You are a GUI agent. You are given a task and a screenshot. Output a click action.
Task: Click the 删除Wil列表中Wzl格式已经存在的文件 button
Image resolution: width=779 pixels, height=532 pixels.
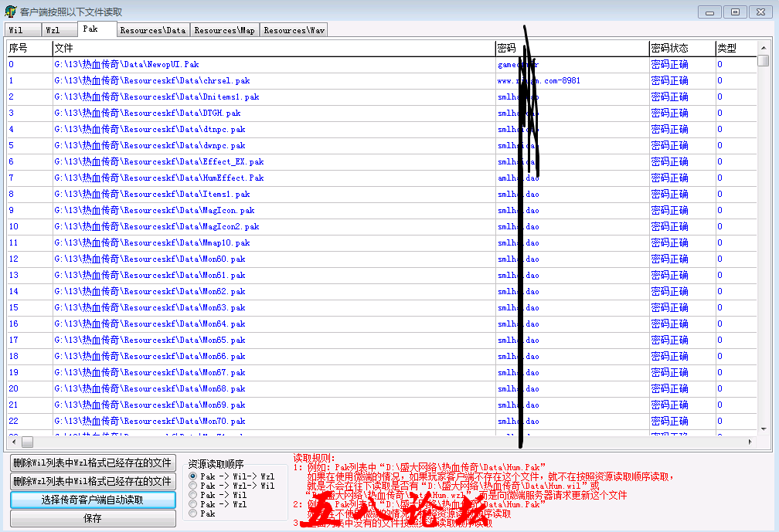click(x=93, y=463)
